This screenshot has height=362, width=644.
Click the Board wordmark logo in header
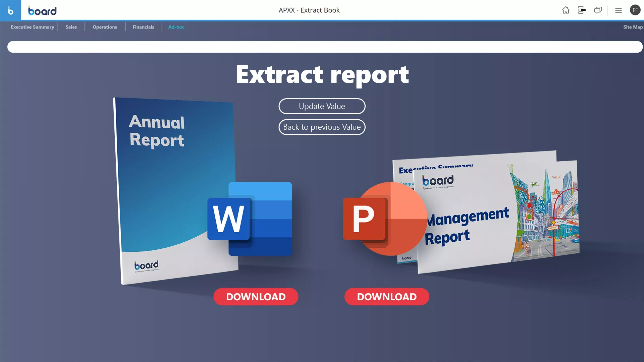coord(42,11)
